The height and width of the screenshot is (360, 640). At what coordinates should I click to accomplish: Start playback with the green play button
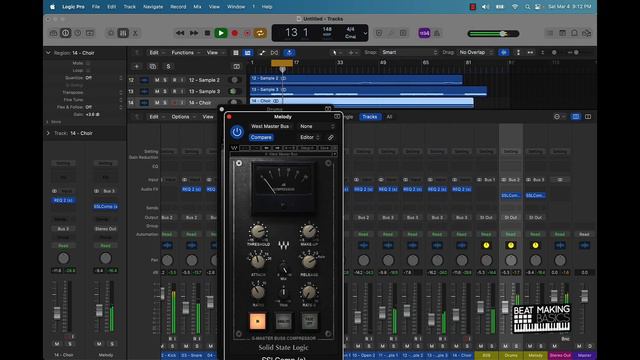point(221,33)
